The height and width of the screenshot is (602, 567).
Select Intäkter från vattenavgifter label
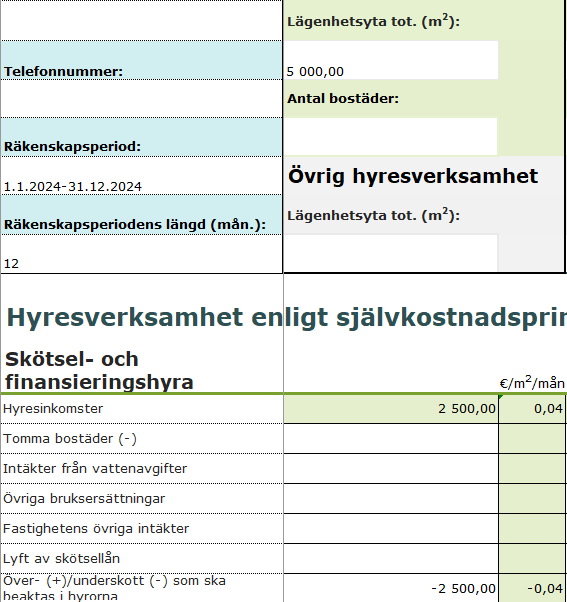(x=95, y=468)
